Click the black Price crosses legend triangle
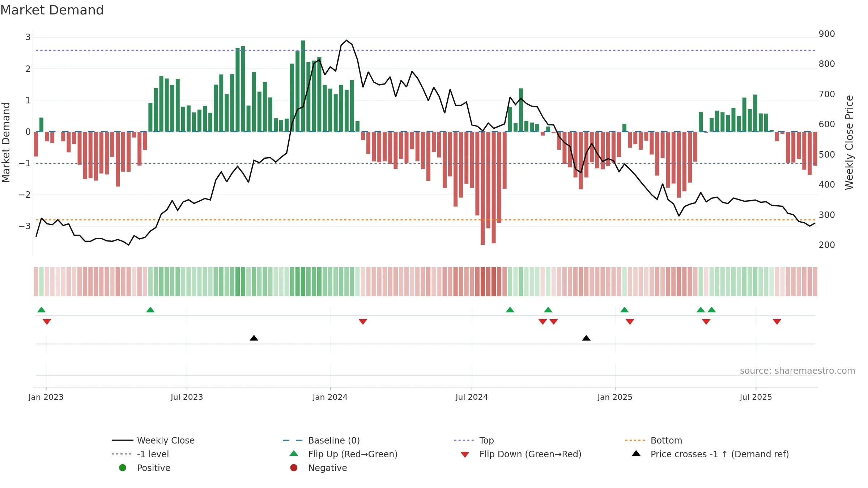 (636, 453)
